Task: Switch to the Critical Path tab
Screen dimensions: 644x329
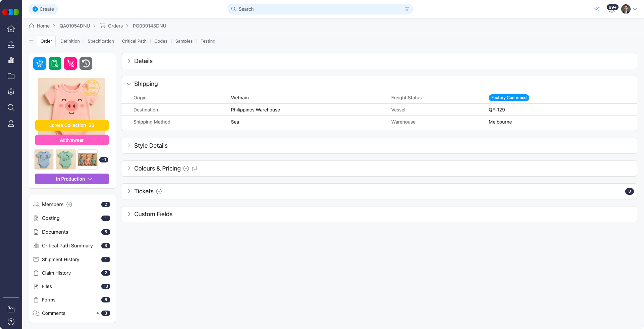Action: point(134,41)
